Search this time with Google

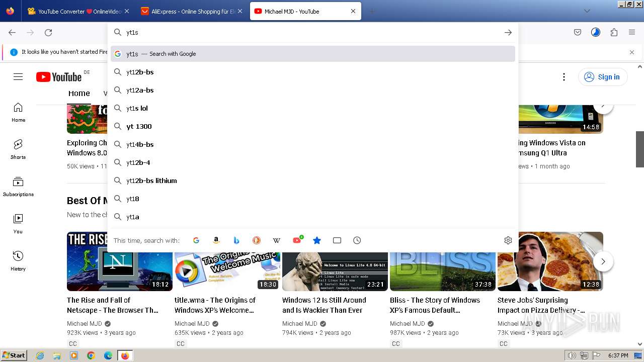point(196,240)
